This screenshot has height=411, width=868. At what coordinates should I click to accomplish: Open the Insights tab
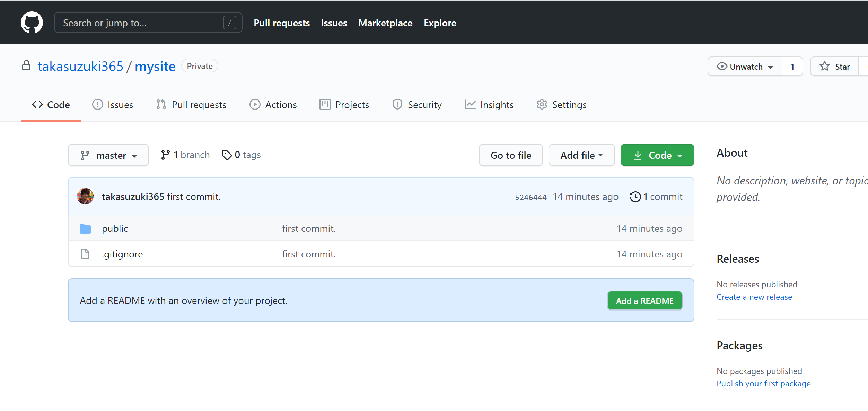(489, 105)
